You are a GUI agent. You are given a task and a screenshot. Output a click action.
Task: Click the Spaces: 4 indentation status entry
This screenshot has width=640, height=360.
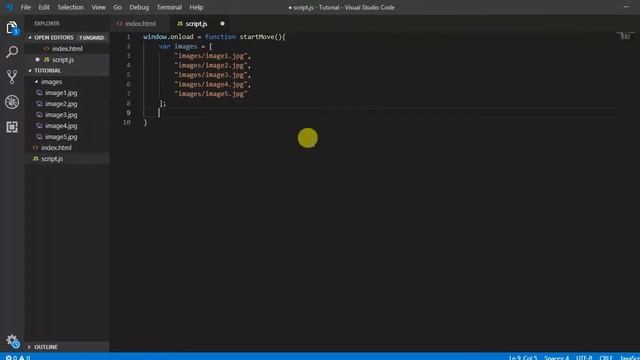pos(556,357)
